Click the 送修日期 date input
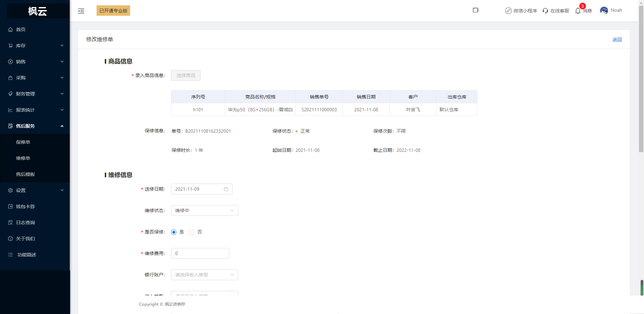The height and width of the screenshot is (314, 644). tap(202, 189)
